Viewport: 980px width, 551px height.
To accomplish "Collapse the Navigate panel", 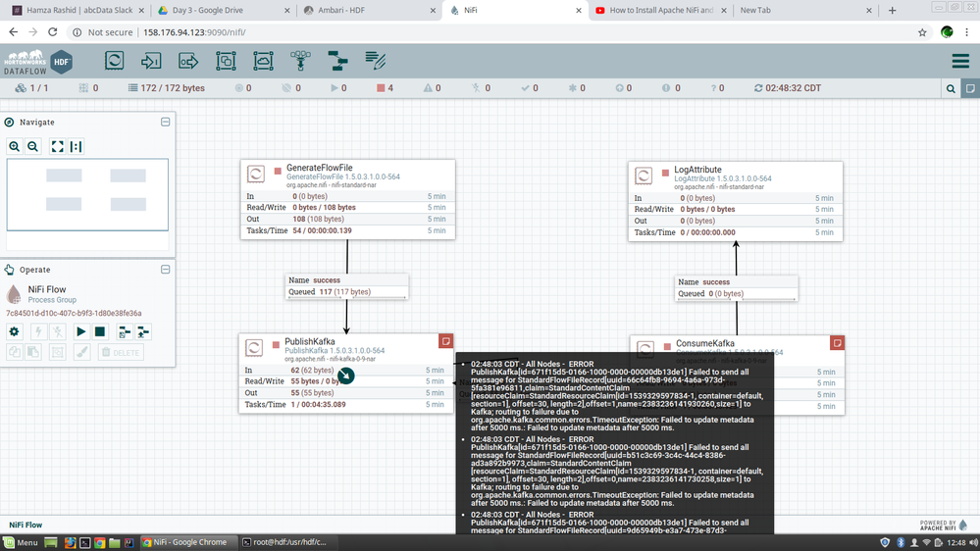I will click(x=165, y=122).
